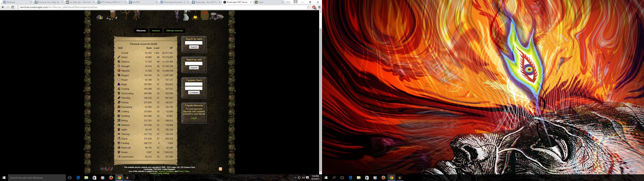Open the Hunter skill link

coord(124,152)
